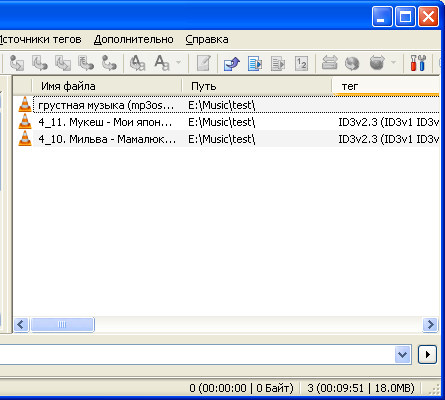Click the gray playlist from selected files icon

pos(278,63)
